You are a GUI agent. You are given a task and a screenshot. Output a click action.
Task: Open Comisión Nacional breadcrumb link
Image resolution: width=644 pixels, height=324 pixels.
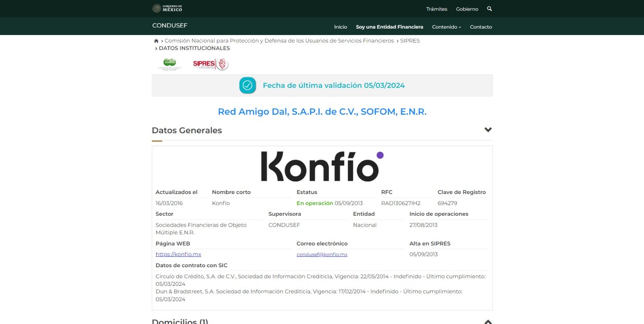pos(279,41)
